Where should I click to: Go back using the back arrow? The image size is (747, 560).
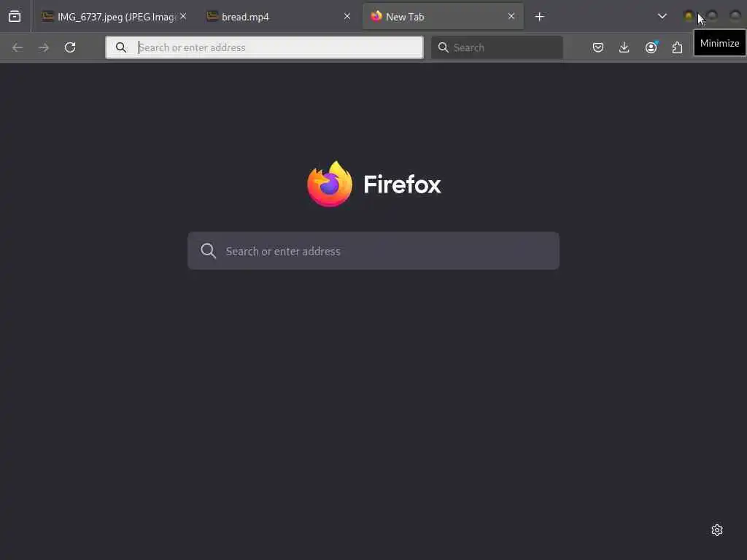[18, 47]
